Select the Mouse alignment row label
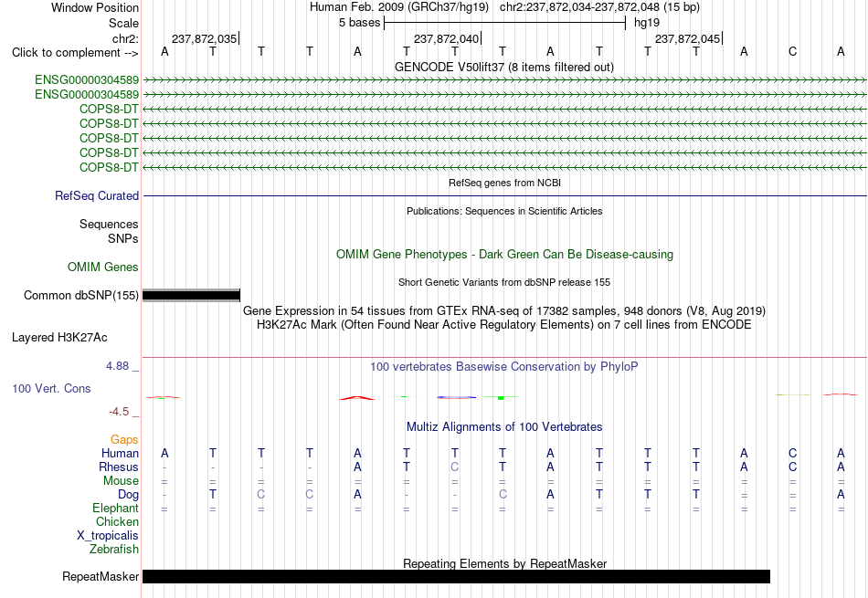The image size is (868, 598). tap(121, 481)
